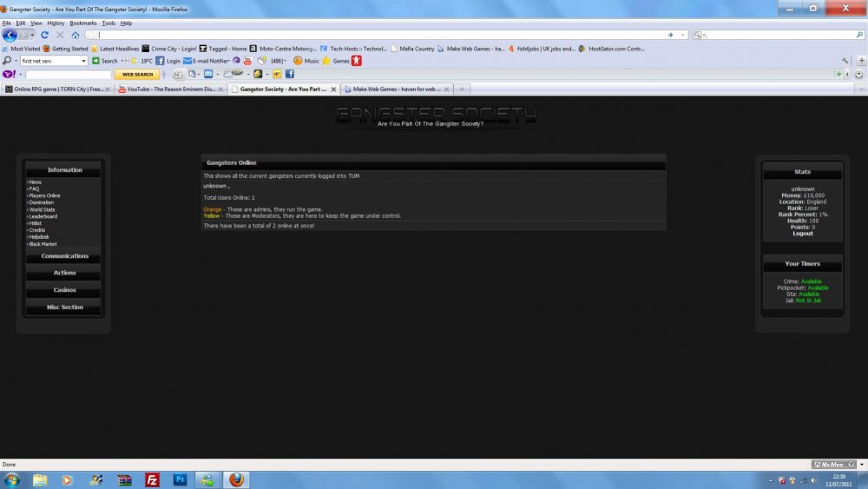Open the Leaderboard link in Information panel
Screen dimensions: 868x489
click(x=43, y=216)
